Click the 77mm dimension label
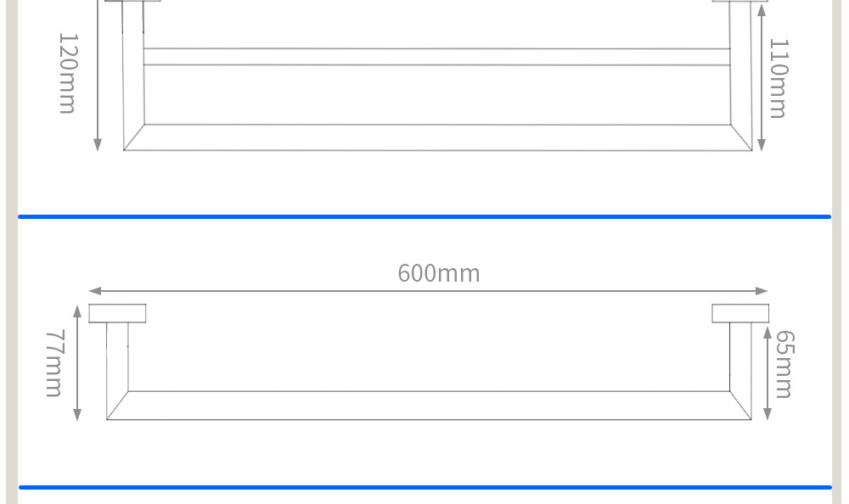The height and width of the screenshot is (504, 849). 54,363
